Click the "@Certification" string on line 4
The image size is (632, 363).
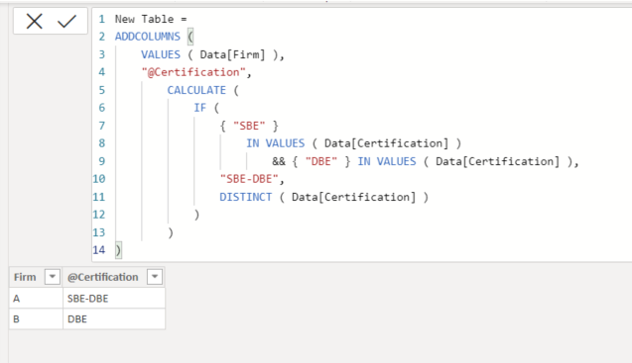pos(193,72)
